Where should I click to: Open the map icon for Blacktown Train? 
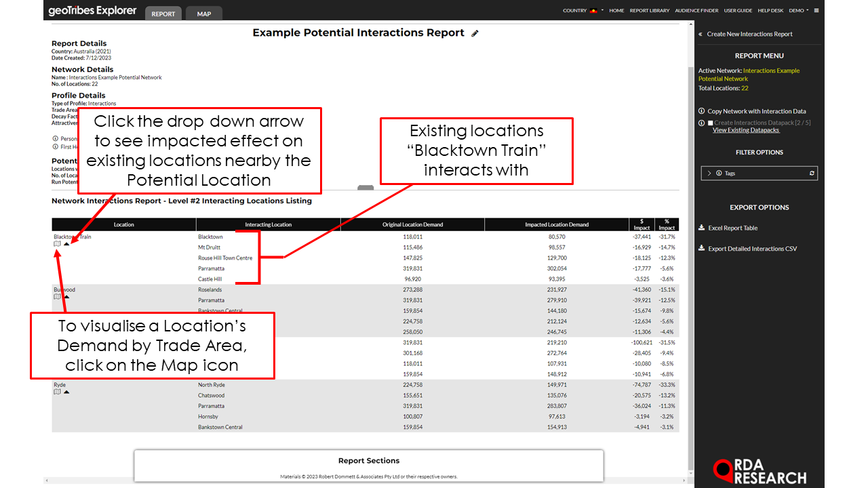point(57,244)
